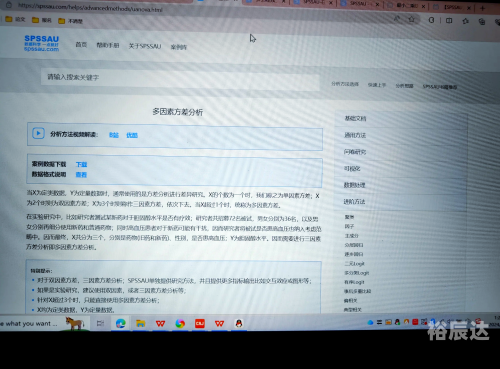Viewport: 500px width, 369px height.
Task: Open the QQ penguin taskbar icon
Action: click(x=239, y=323)
